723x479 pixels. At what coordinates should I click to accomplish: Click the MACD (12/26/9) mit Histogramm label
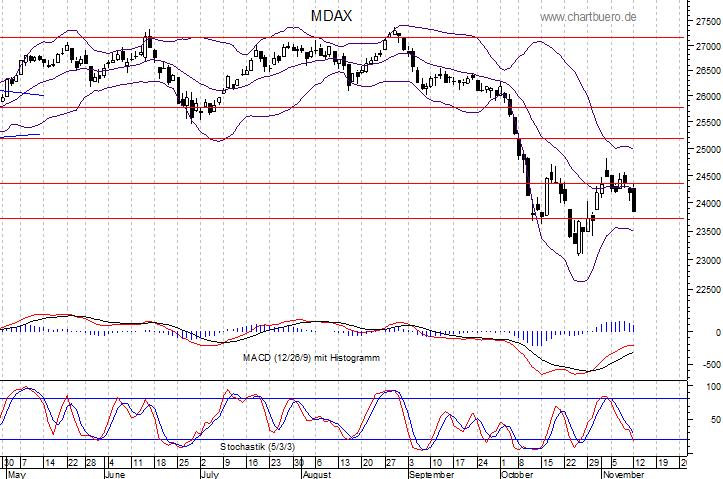tap(311, 356)
